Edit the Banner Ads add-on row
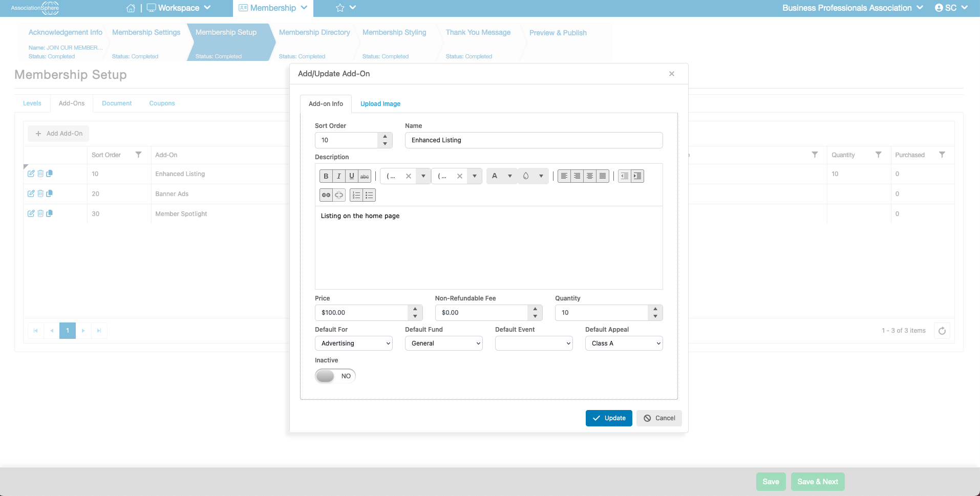980x496 pixels. click(31, 193)
